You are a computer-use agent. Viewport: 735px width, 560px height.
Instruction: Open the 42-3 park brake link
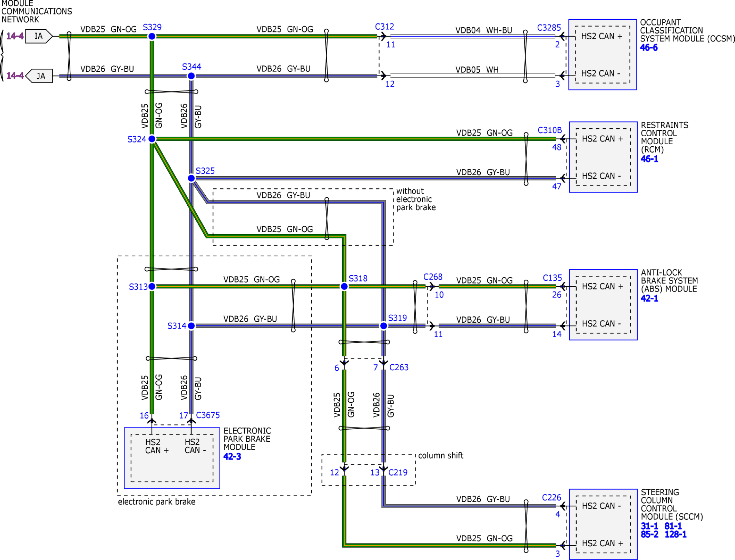pyautogui.click(x=232, y=456)
